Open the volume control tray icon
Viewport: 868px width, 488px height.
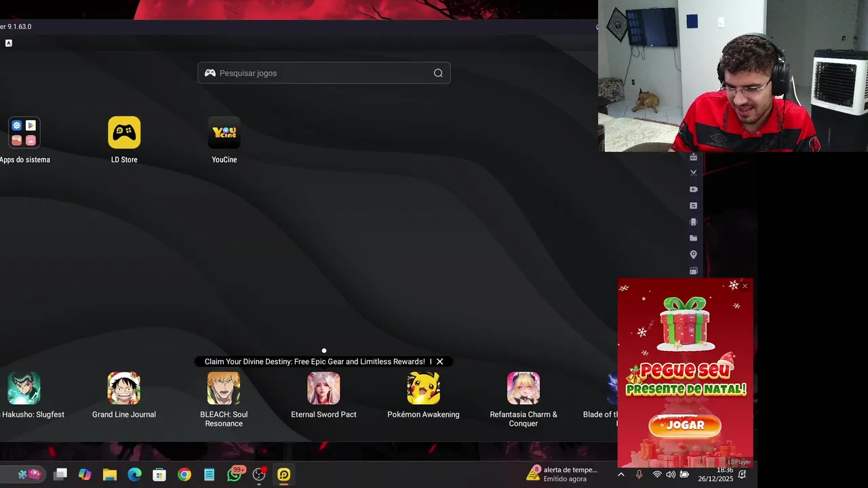[671, 474]
